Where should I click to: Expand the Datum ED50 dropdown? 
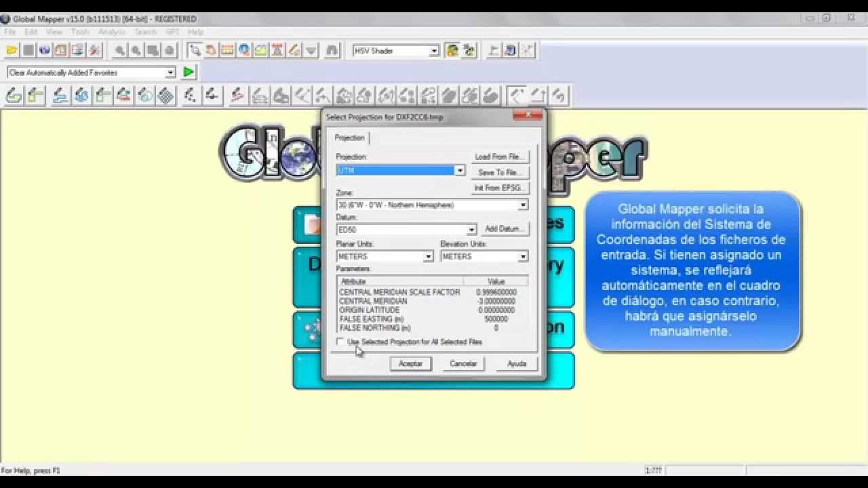tap(471, 230)
